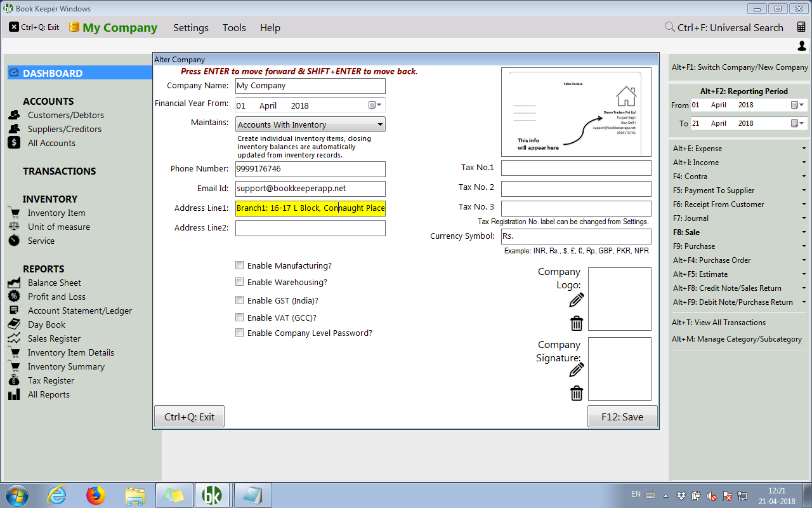Open the Maintains dropdown list

click(310, 124)
